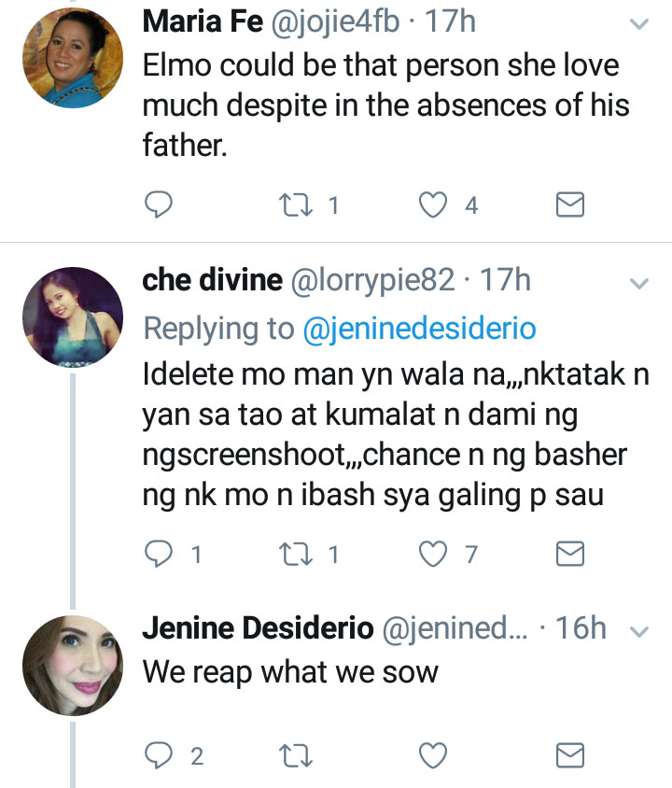
Task: Retweet Maria Fe's tweet
Action: click(x=298, y=204)
